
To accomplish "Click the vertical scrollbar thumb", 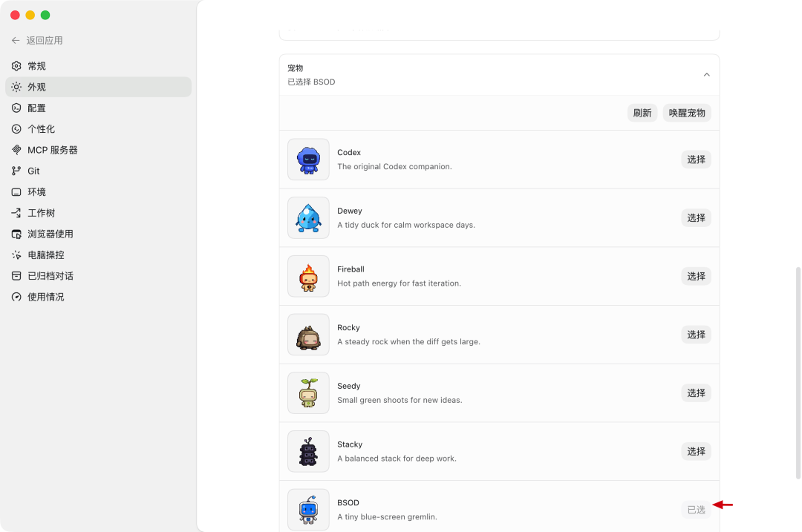I will click(798, 372).
